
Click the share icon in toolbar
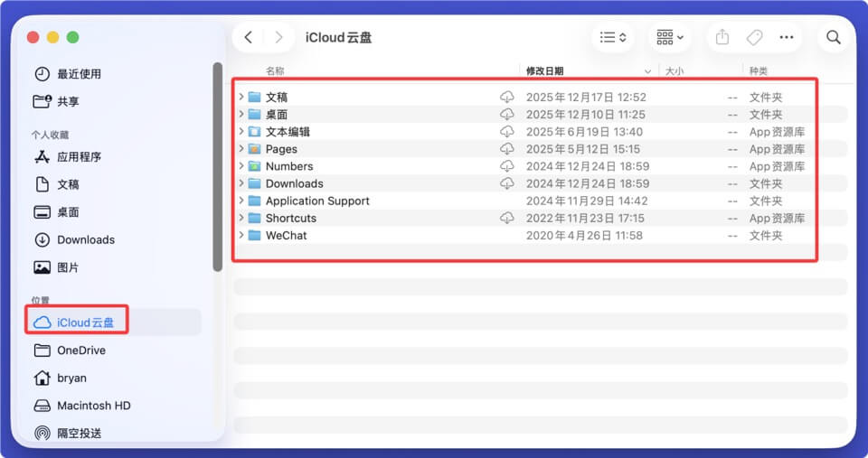pyautogui.click(x=722, y=37)
